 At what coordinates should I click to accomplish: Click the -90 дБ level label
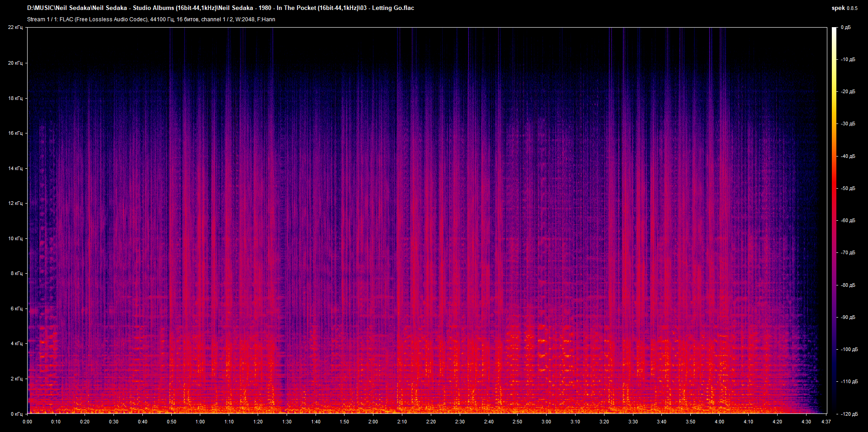pyautogui.click(x=847, y=318)
